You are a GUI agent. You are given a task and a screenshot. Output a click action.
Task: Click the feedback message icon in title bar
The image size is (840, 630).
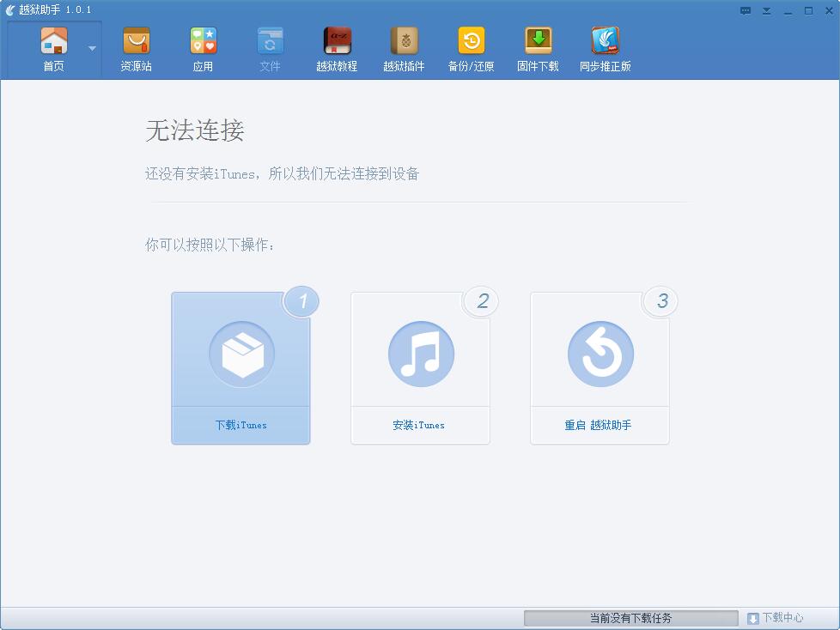pyautogui.click(x=746, y=10)
